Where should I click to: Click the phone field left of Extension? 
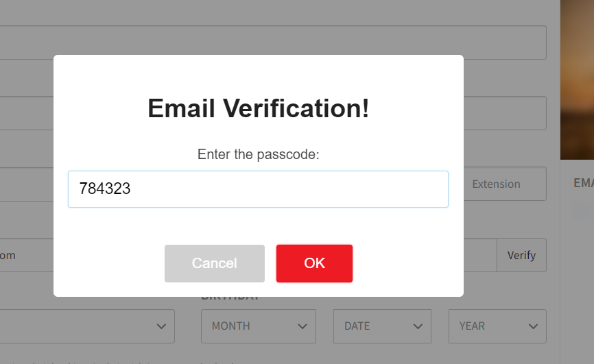[27, 184]
